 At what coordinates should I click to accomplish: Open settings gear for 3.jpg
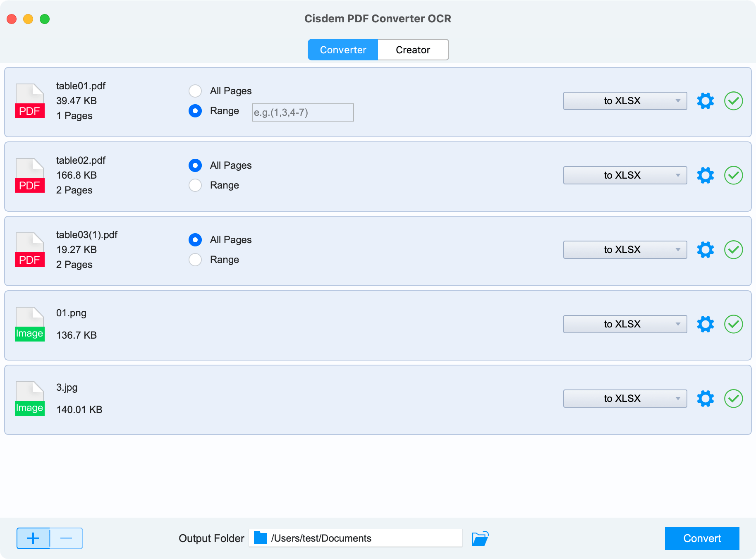tap(706, 399)
